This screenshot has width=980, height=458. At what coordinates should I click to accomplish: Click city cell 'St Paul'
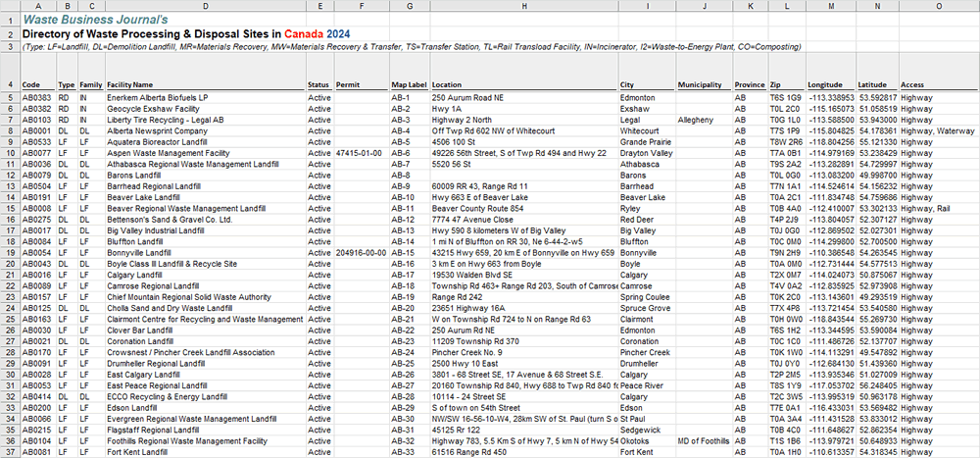click(648, 419)
